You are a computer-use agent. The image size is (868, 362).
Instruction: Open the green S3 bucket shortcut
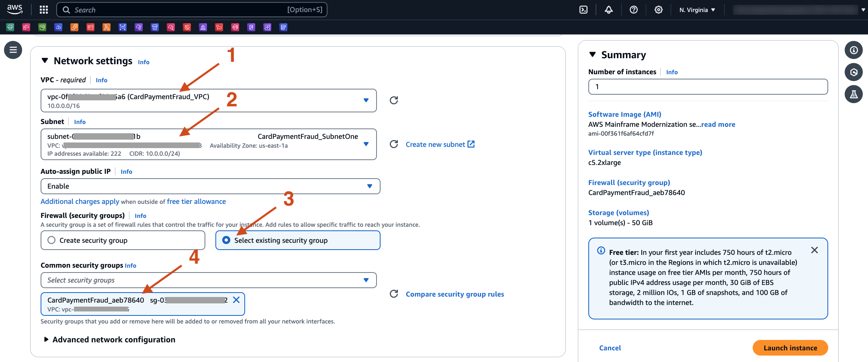pos(42,27)
